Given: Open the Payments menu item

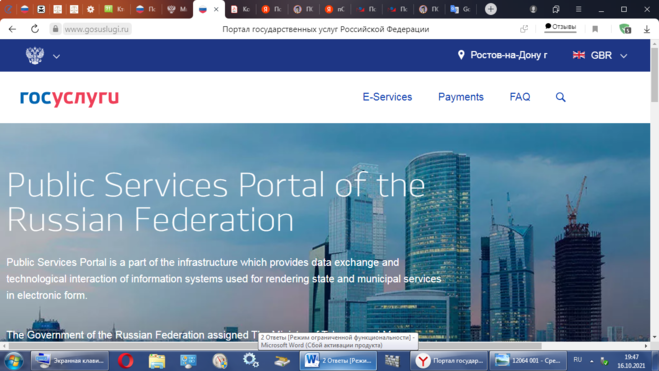Looking at the screenshot, I should [461, 97].
